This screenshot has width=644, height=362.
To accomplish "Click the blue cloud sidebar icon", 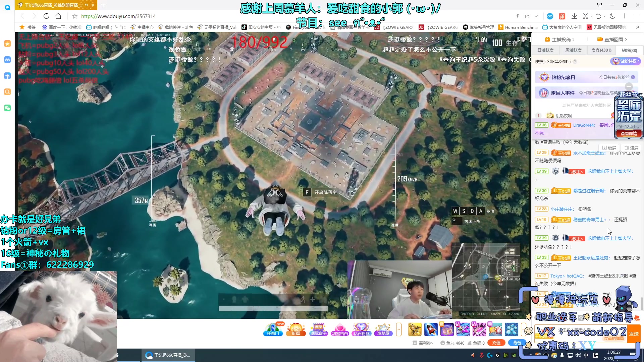I will (x=7, y=60).
